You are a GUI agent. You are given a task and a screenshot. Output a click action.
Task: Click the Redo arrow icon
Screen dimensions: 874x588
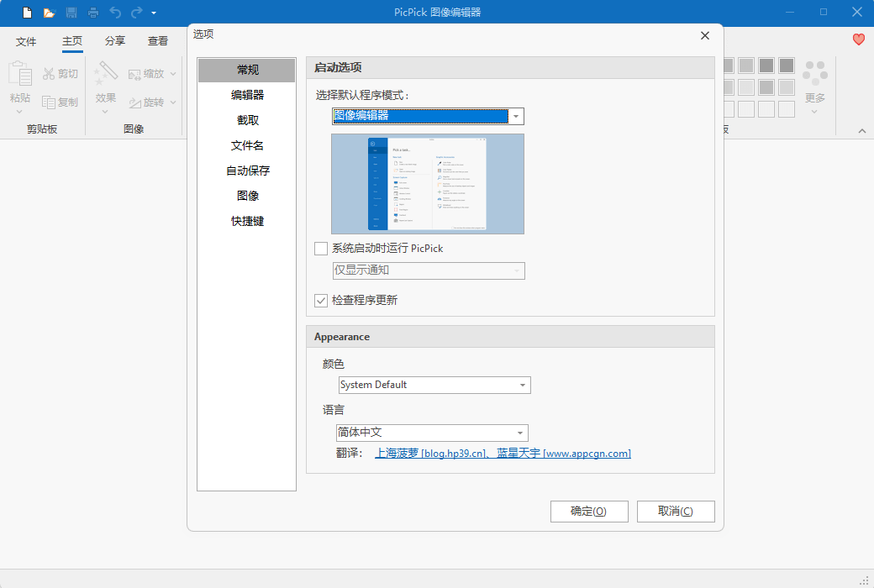point(136,13)
